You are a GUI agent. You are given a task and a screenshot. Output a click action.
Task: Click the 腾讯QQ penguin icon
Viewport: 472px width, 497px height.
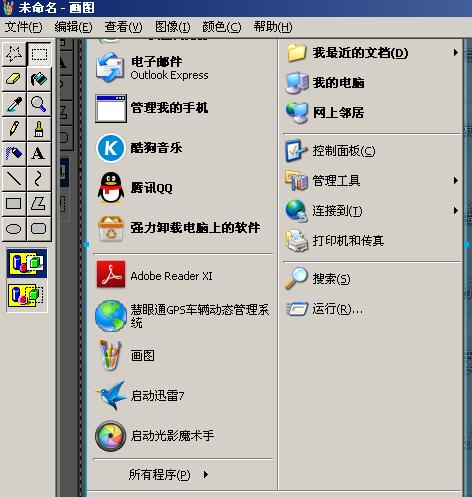[x=111, y=188]
